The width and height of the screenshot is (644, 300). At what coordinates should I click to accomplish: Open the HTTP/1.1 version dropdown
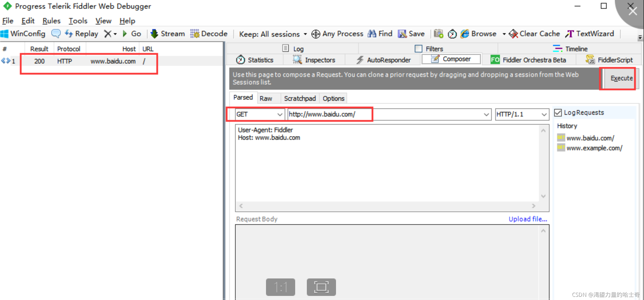544,114
